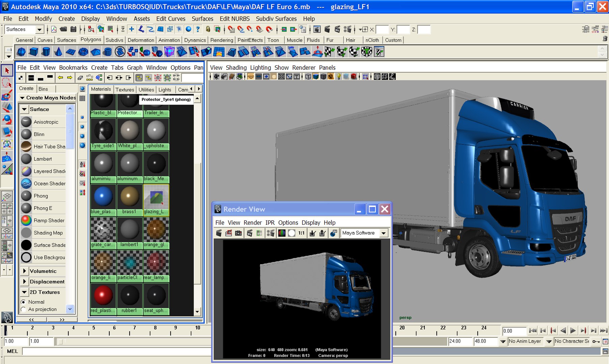Viewport: 609px width, 364px height.
Task: Click the padlock lock-selection icon
Action: [x=208, y=29]
